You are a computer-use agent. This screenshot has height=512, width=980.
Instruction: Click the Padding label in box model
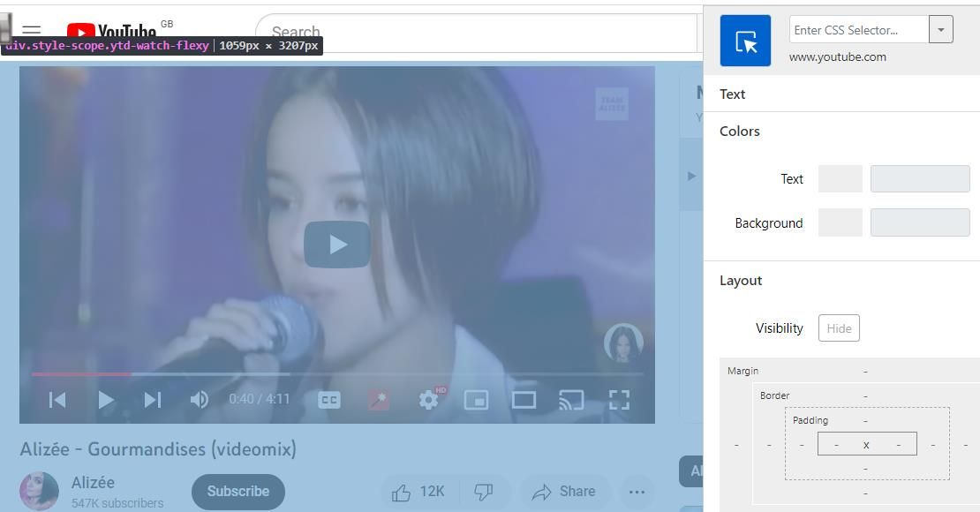pyautogui.click(x=810, y=420)
